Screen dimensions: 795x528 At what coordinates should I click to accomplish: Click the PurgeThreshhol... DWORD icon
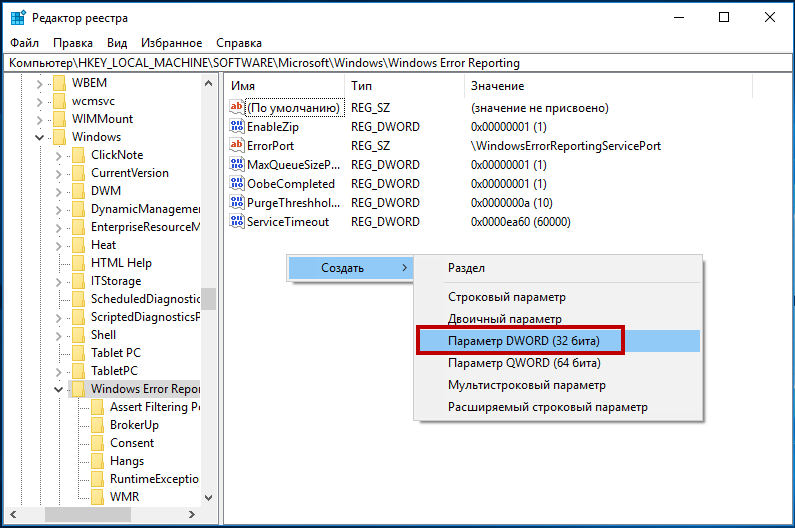[237, 202]
